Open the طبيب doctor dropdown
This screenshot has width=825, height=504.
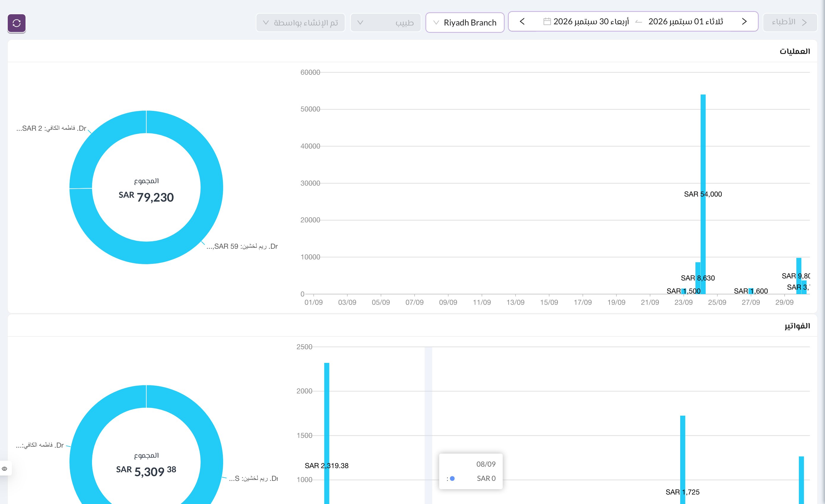click(x=385, y=23)
